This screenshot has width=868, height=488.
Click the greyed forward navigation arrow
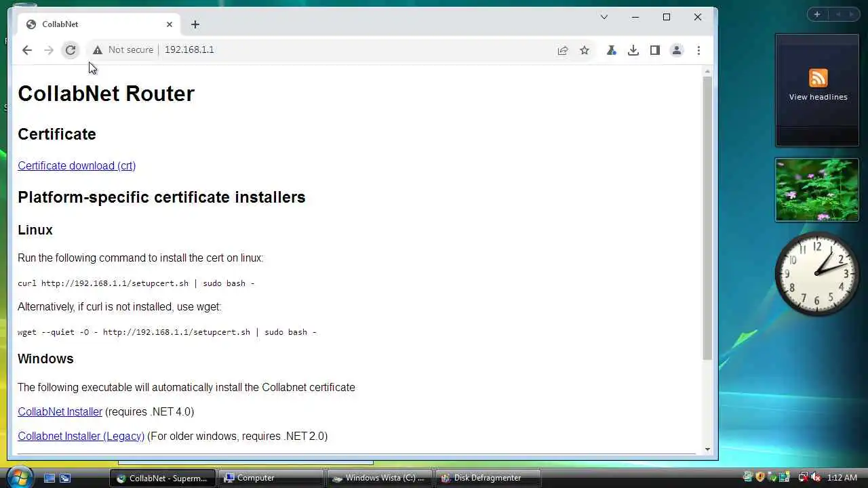49,50
